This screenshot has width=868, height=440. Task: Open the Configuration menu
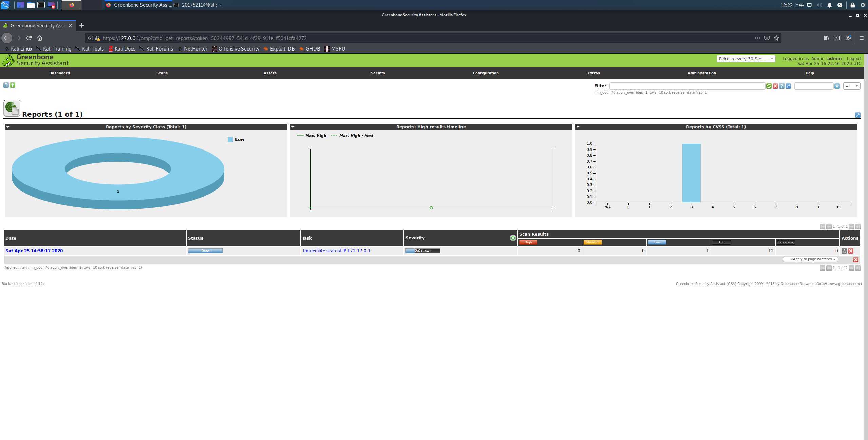click(486, 73)
